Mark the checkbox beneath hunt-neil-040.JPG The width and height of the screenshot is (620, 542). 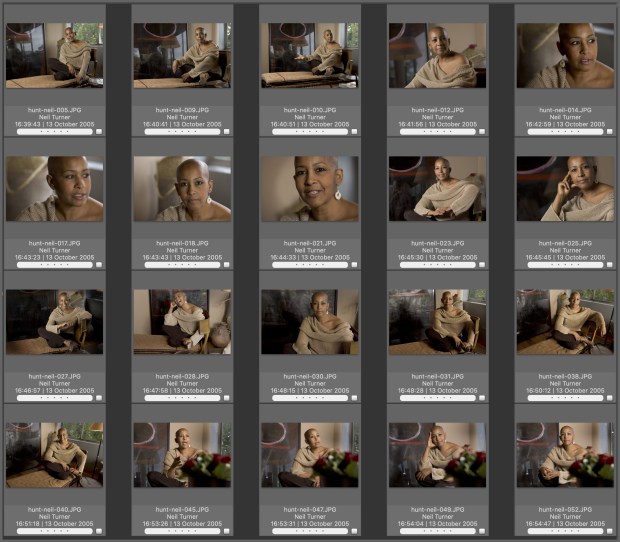pyautogui.click(x=99, y=530)
